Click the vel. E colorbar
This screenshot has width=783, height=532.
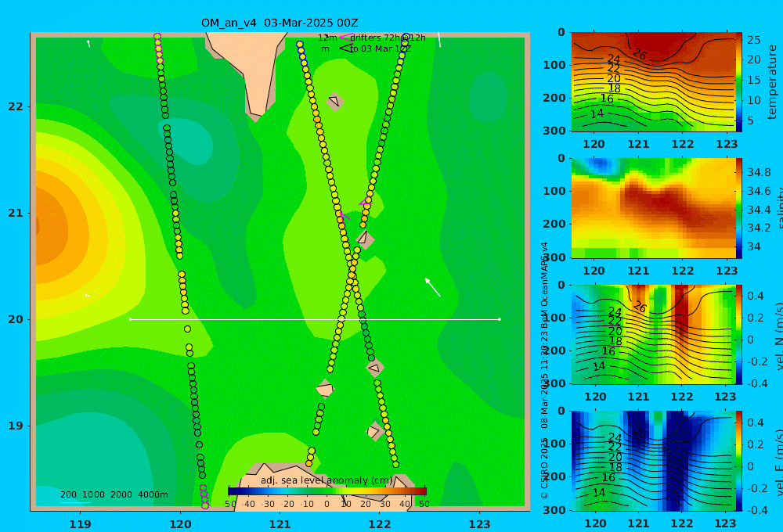[739, 461]
